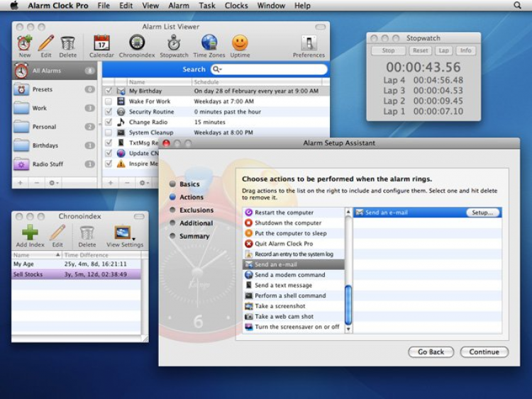Open the gear action menu under sidebar
Screen dimensions: 532x399
[x=54, y=183]
